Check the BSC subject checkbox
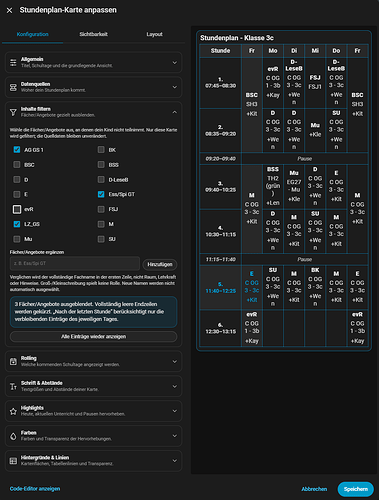Screen dimensions: 379x500 [x=17, y=164]
